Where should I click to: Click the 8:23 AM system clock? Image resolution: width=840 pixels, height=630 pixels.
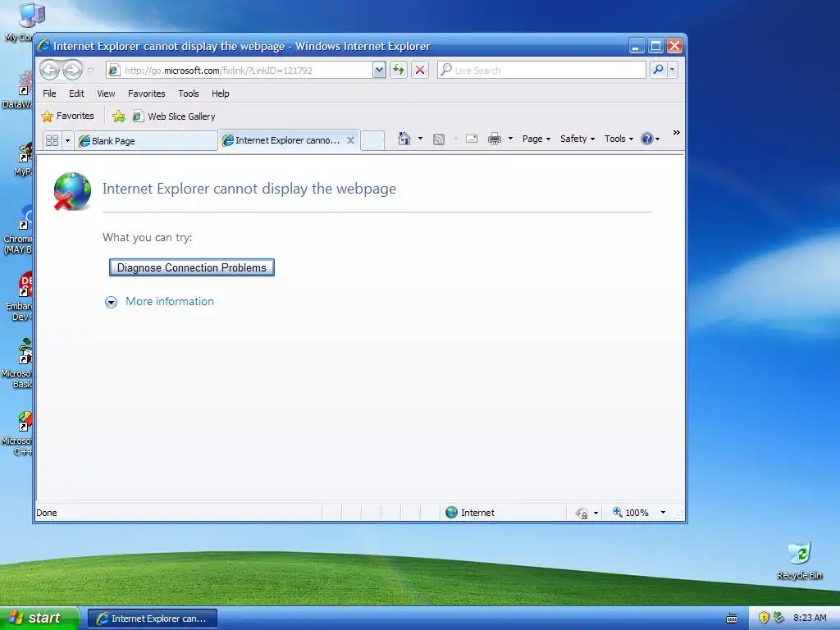click(810, 618)
